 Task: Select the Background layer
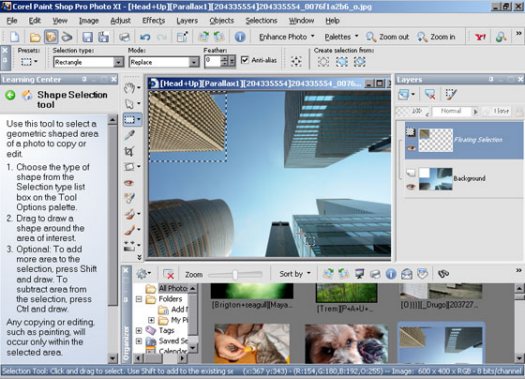point(463,179)
